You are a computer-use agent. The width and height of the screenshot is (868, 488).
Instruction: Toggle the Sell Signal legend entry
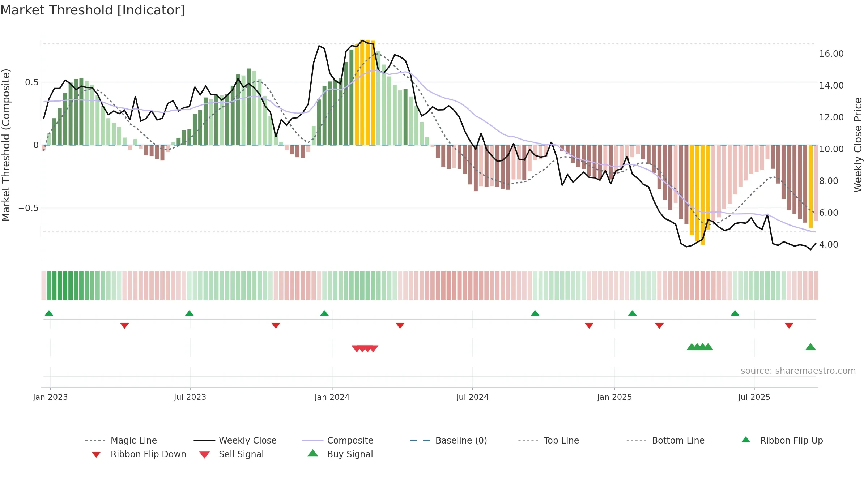231,454
